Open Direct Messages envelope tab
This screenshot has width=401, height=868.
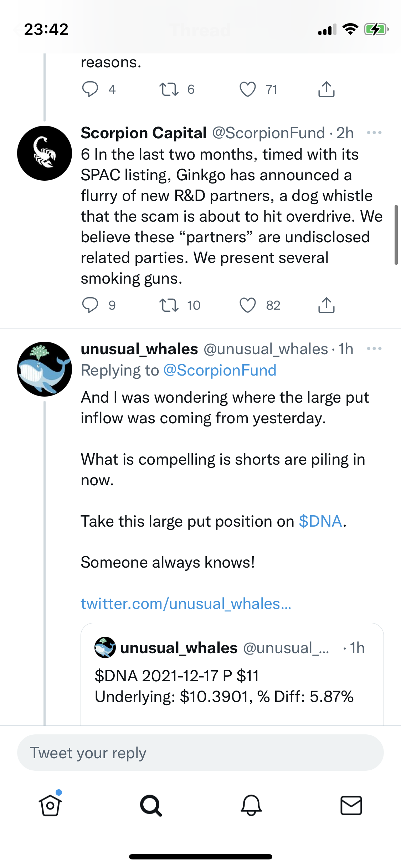(351, 805)
